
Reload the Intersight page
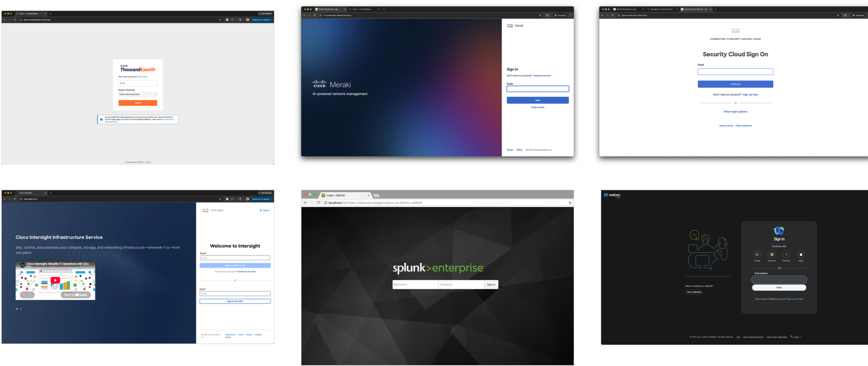pos(14,199)
